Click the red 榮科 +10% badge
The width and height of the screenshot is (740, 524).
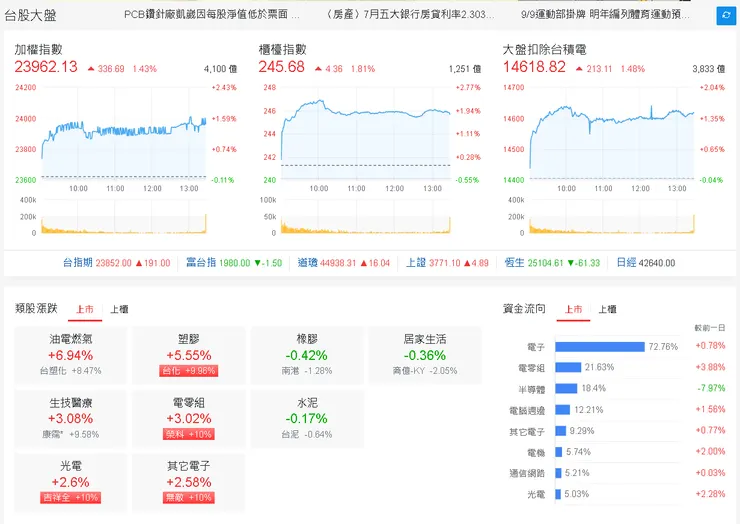[x=189, y=434]
